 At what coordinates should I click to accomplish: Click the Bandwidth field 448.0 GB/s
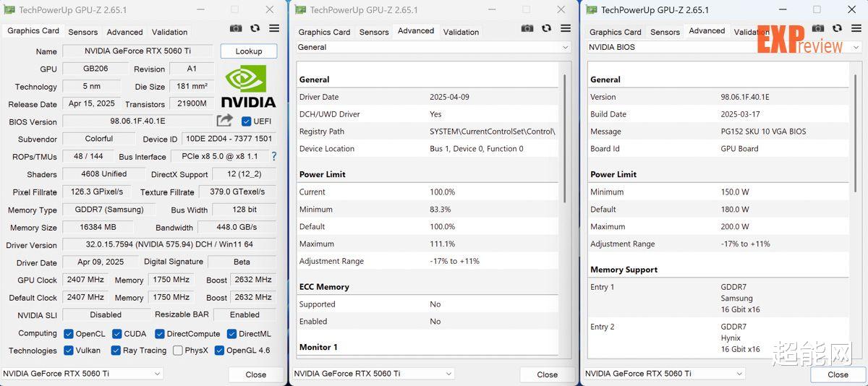click(x=237, y=227)
